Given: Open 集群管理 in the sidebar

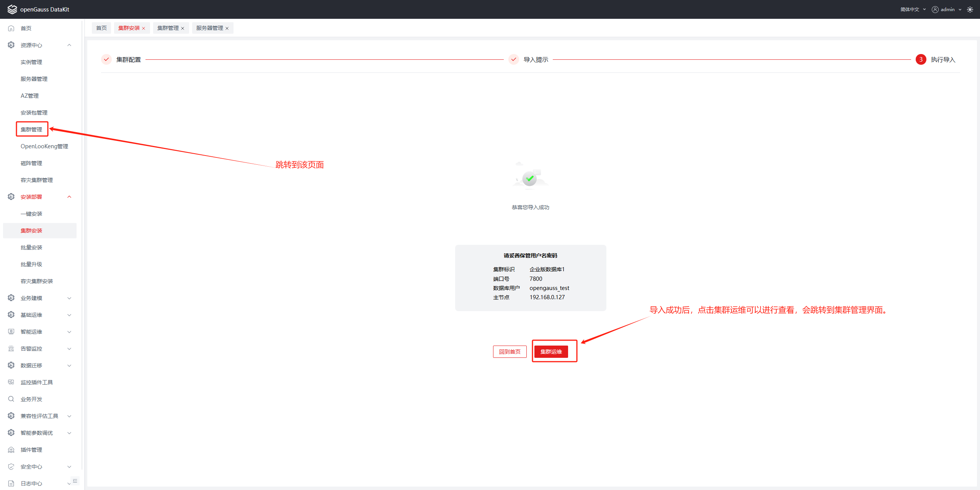Looking at the screenshot, I should 31,129.
